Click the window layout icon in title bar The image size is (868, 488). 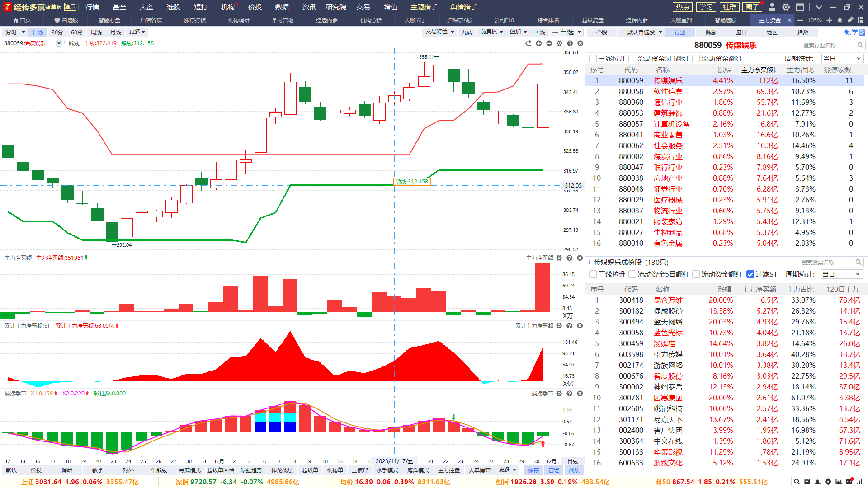[x=800, y=7]
